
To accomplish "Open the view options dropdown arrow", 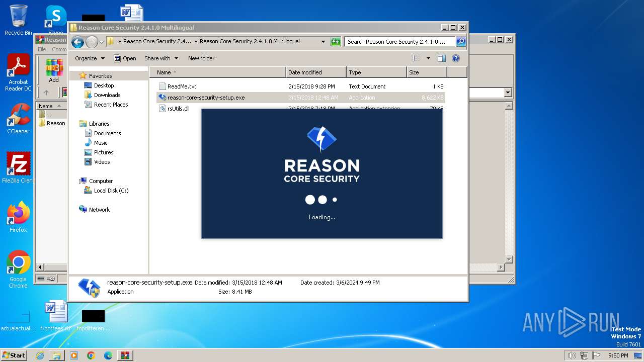I will point(428,58).
